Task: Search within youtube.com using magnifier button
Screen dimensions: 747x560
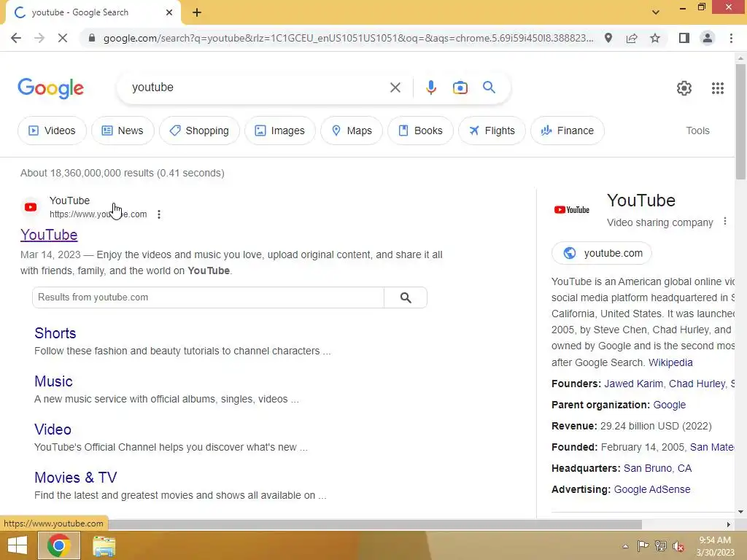Action: 406,297
